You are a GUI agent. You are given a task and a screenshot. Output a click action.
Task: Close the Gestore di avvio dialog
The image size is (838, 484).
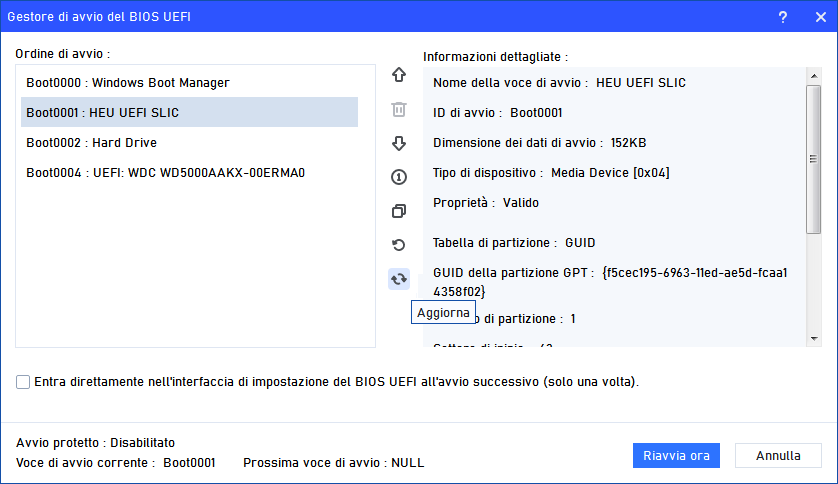(x=817, y=17)
